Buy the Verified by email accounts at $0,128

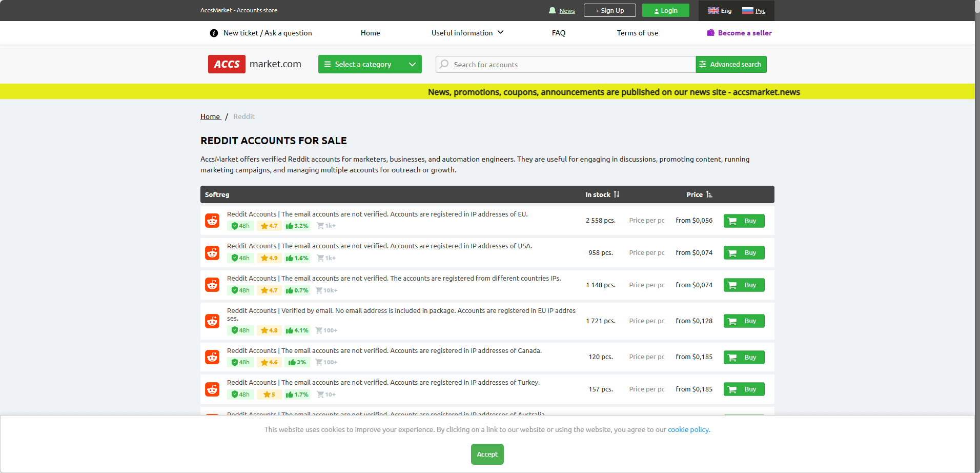(744, 321)
